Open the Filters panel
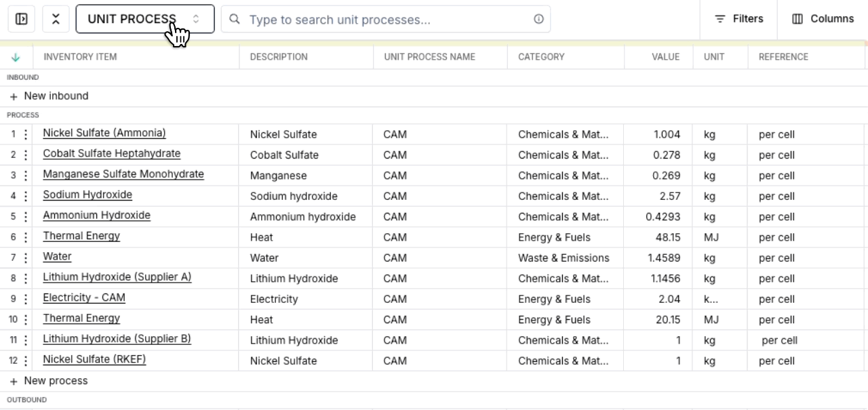This screenshot has width=868, height=410. click(738, 18)
